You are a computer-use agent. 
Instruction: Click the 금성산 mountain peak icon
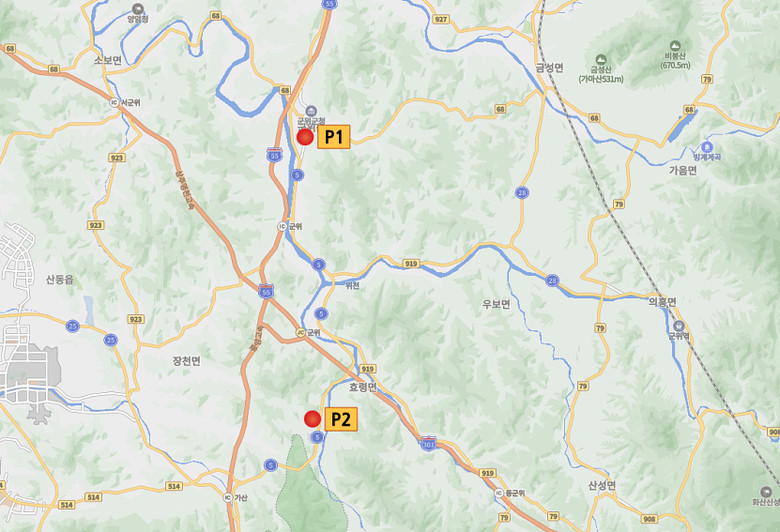601,60
